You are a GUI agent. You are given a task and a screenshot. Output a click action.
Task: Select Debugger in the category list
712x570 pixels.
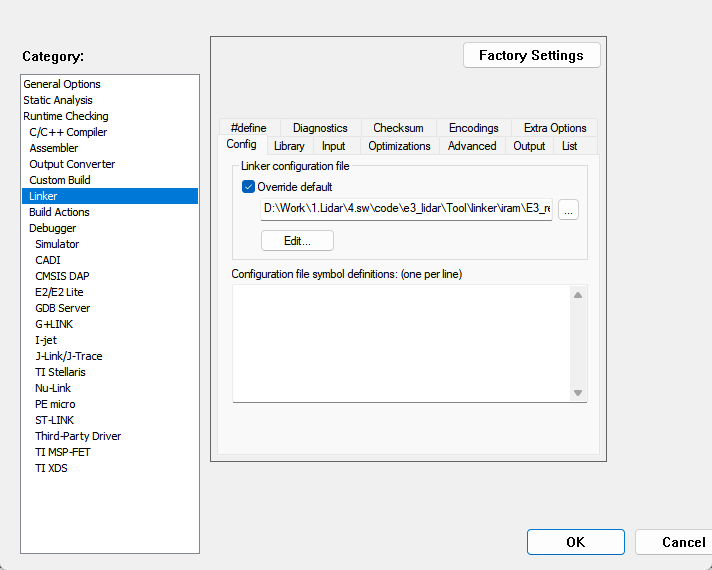[52, 228]
